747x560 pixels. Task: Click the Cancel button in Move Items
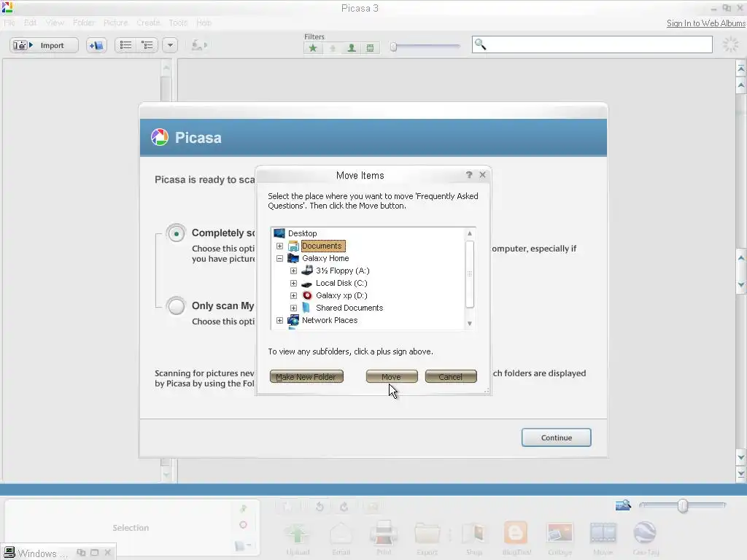(x=451, y=377)
